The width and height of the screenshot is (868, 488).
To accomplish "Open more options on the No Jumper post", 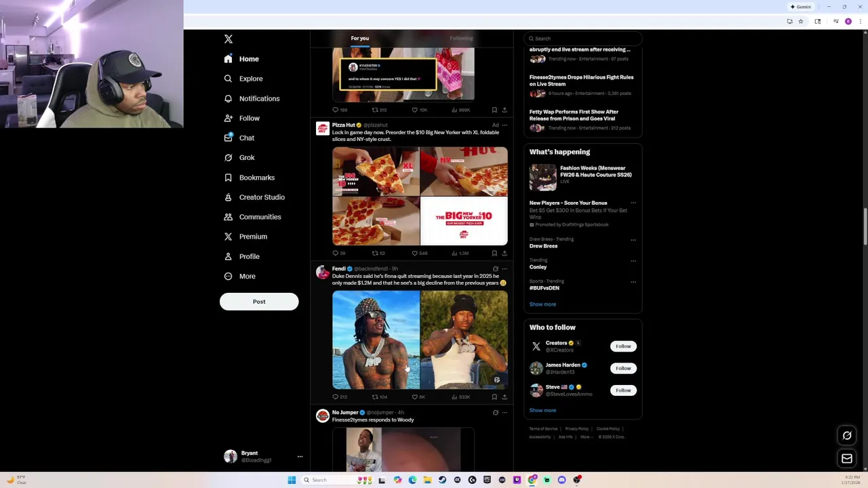I will click(x=505, y=413).
